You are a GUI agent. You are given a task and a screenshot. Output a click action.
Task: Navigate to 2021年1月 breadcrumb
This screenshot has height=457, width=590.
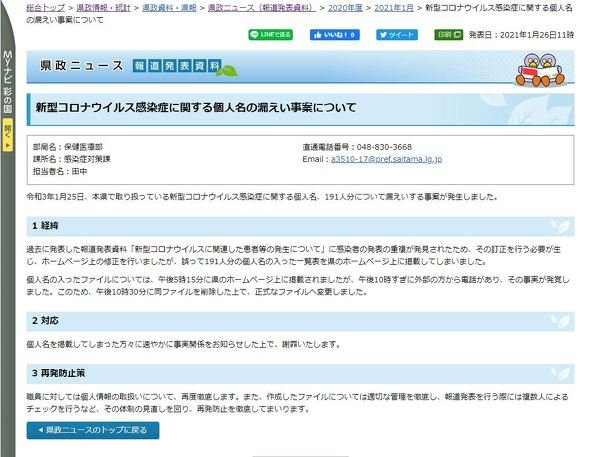[x=394, y=8]
